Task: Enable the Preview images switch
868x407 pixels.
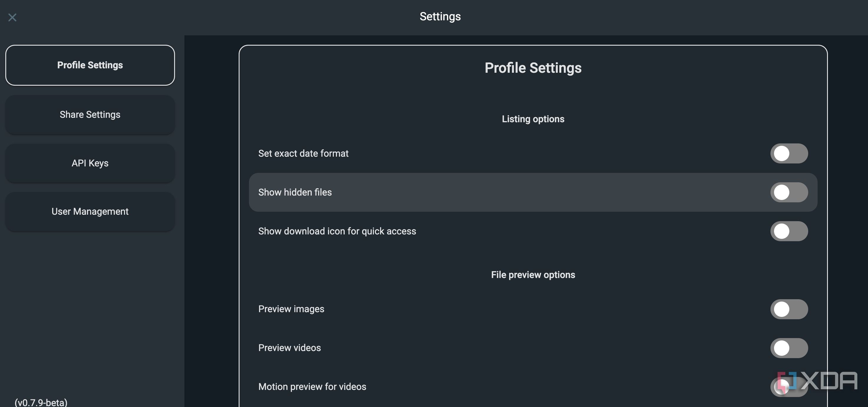Action: (x=789, y=309)
